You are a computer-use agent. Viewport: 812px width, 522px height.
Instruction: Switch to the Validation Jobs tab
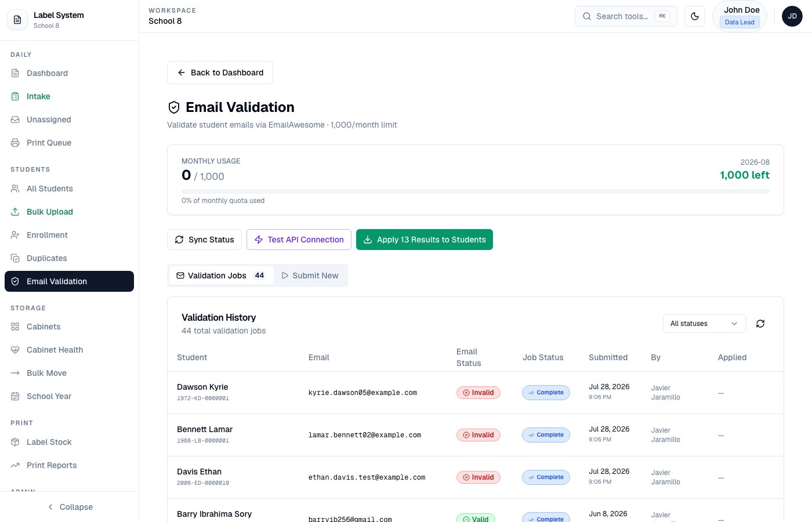click(221, 275)
